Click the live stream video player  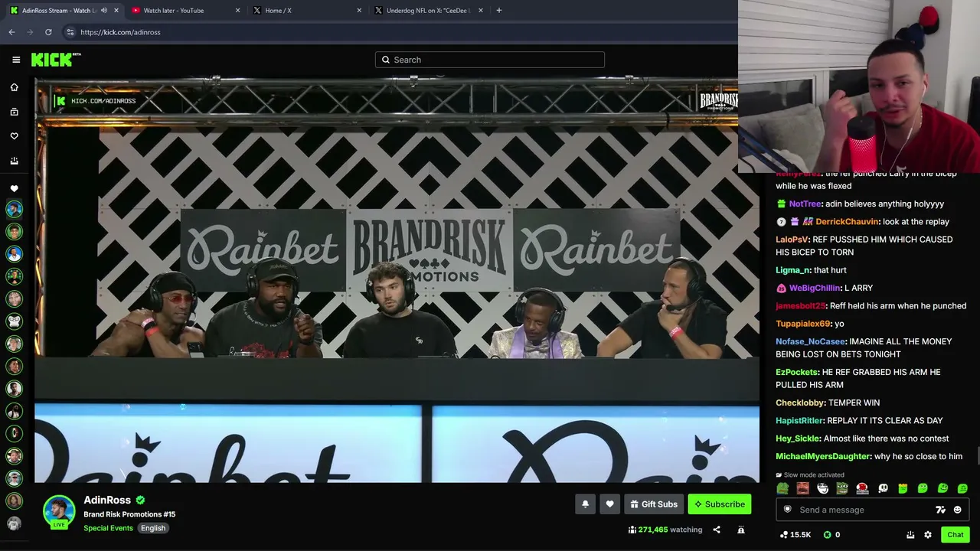397,279
